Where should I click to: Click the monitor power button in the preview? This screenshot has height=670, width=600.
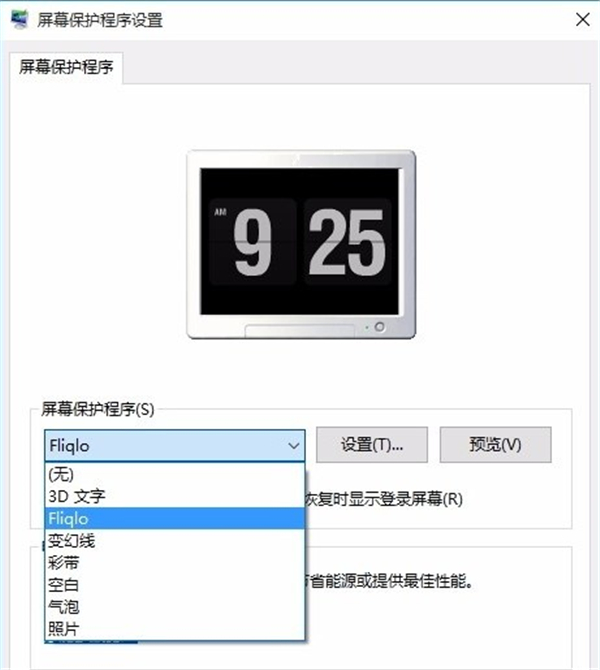379,327
